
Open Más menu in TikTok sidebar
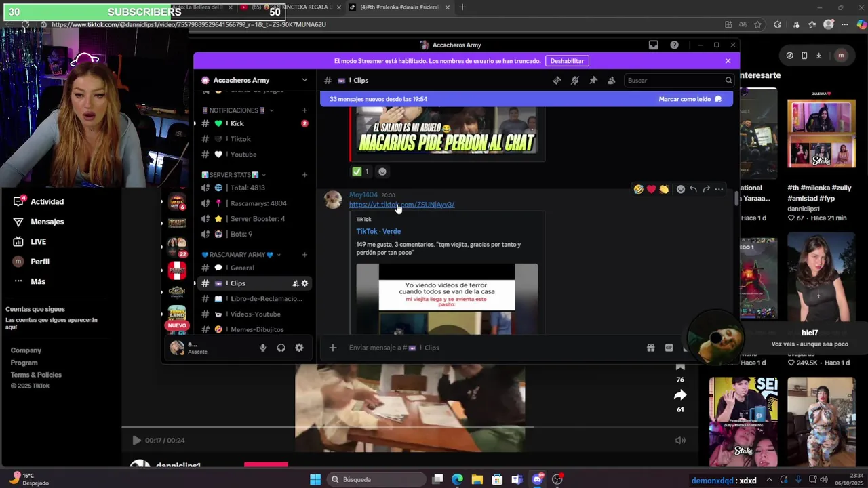coord(28,281)
